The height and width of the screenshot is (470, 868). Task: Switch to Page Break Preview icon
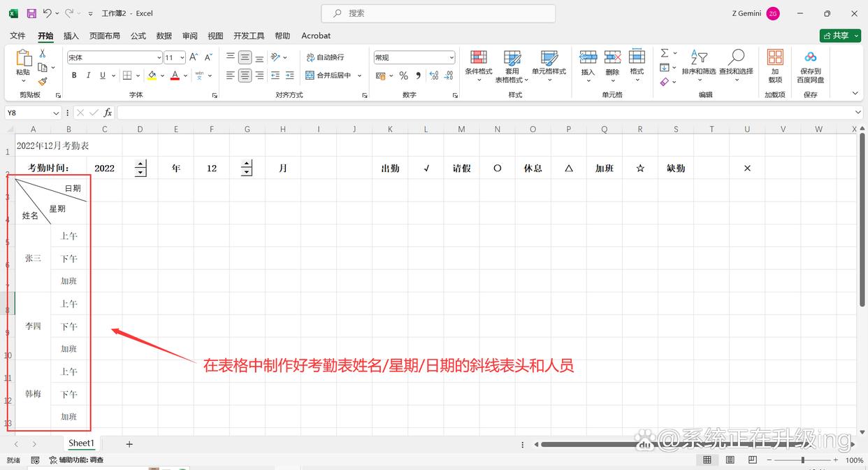[x=753, y=460]
